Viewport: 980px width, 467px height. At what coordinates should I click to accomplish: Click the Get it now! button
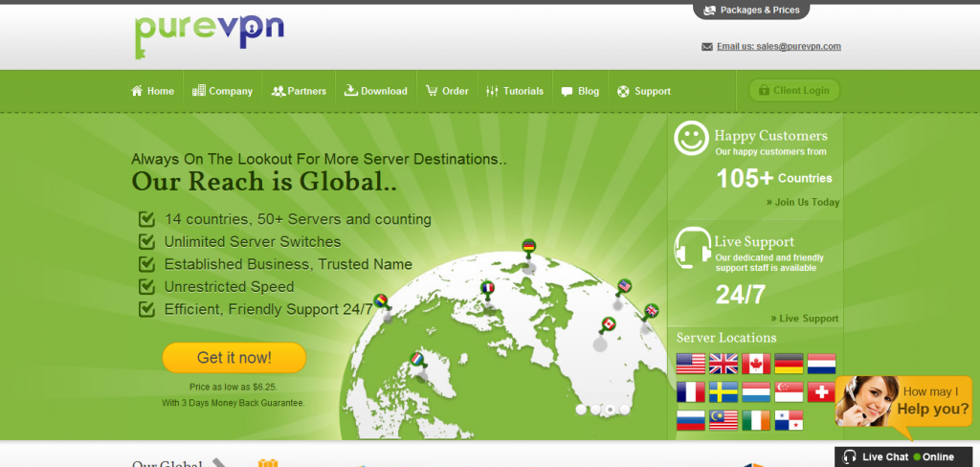pyautogui.click(x=234, y=358)
